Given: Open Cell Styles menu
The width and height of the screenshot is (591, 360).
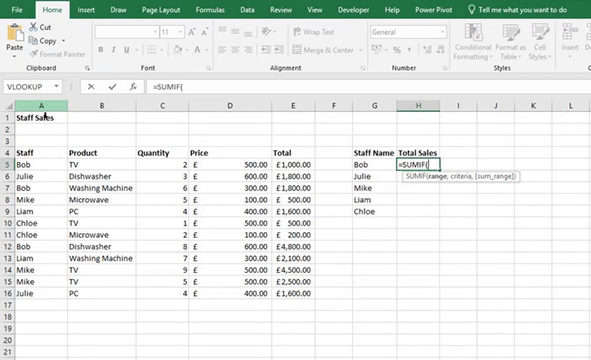Looking at the screenshot, I should coord(540,41).
